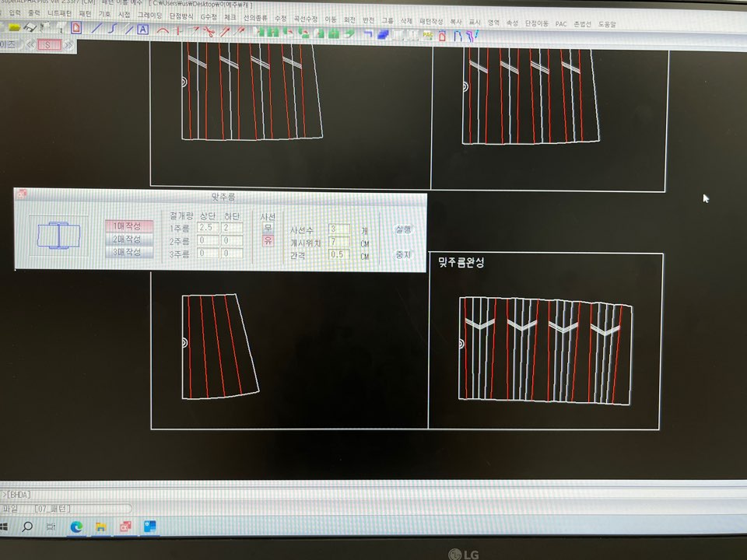Click the yellow open folder icon
Viewport: 747px width, 560px height.
14,28
